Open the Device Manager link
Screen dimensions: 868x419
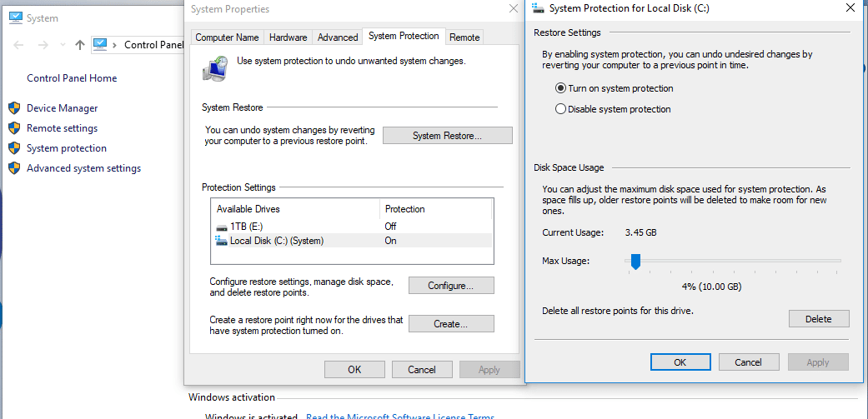coord(62,108)
